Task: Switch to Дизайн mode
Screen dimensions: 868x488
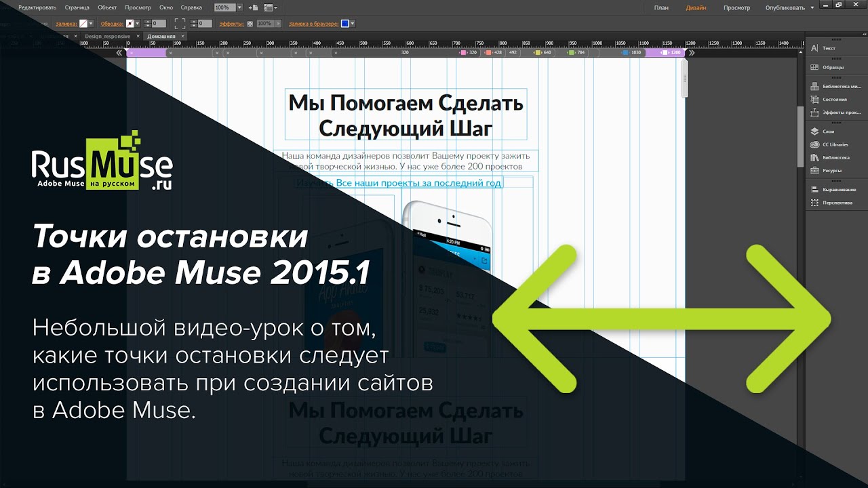Action: point(696,8)
